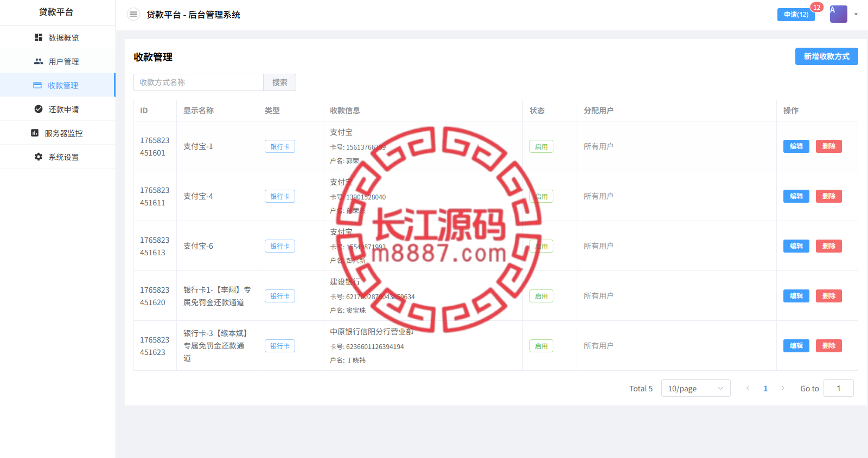Click the 支付宝-4 display name
The height and width of the screenshot is (458, 868).
pos(198,196)
